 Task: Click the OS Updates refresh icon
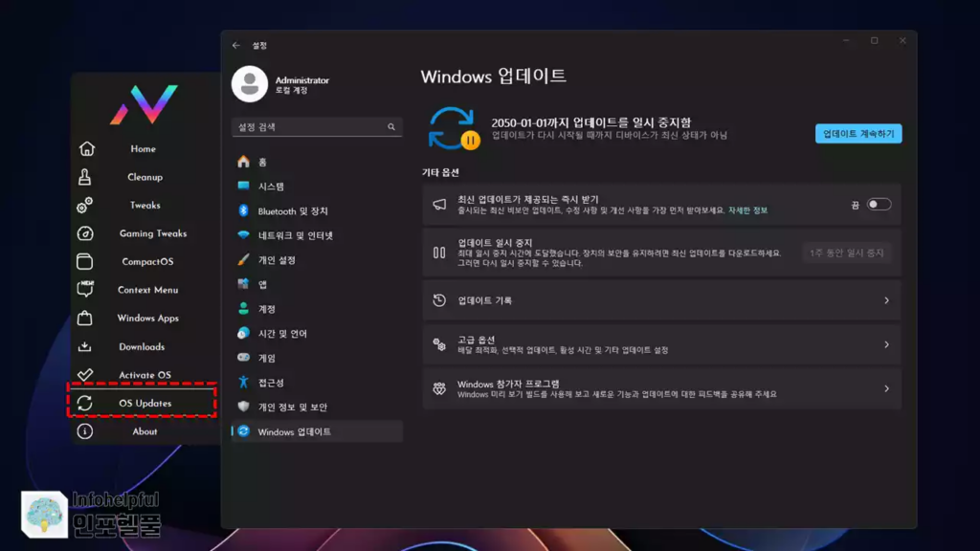[x=85, y=403]
